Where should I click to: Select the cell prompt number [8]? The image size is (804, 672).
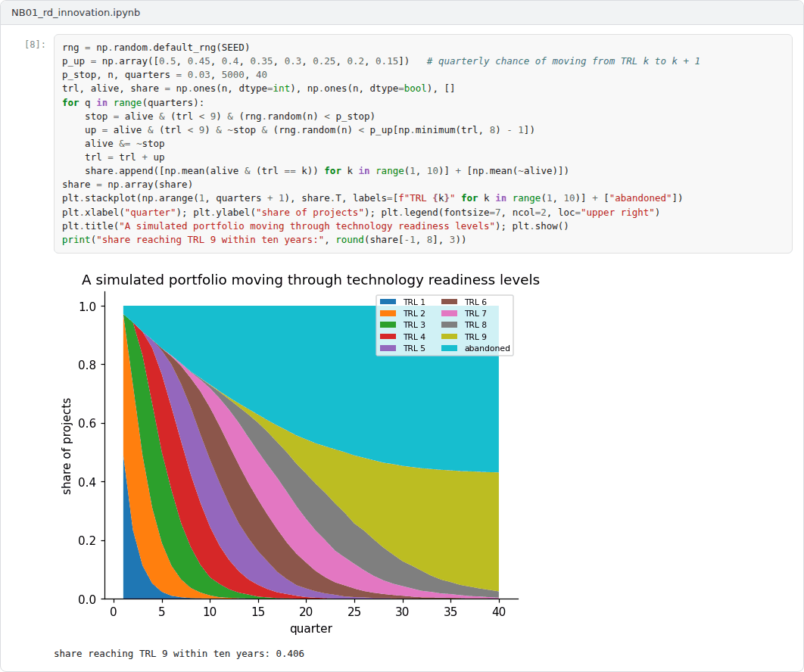pos(35,45)
